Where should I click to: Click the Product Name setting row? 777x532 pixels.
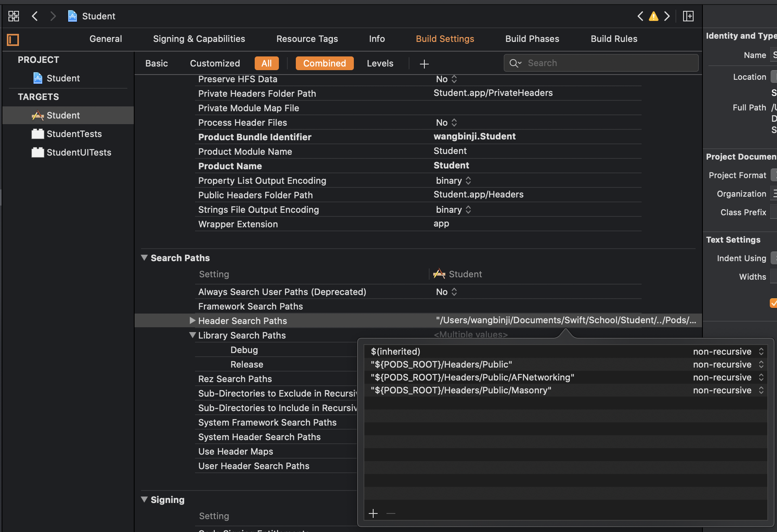pos(418,166)
